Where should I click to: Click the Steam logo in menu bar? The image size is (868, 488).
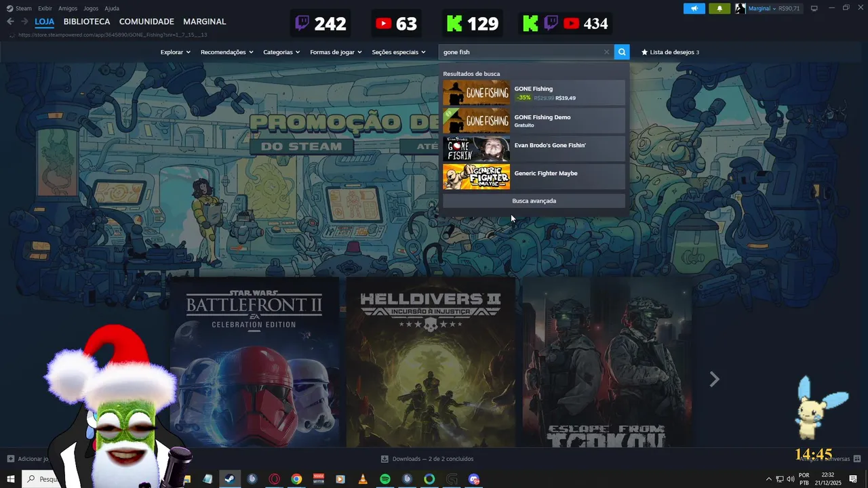tap(9, 8)
